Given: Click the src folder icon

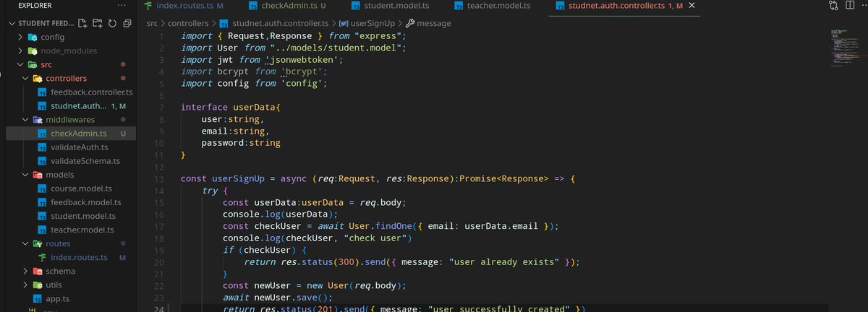Looking at the screenshot, I should coord(33,64).
